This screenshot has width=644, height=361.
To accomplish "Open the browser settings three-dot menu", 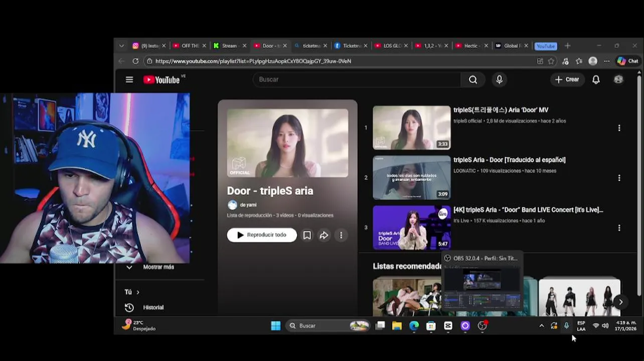I will tap(607, 61).
